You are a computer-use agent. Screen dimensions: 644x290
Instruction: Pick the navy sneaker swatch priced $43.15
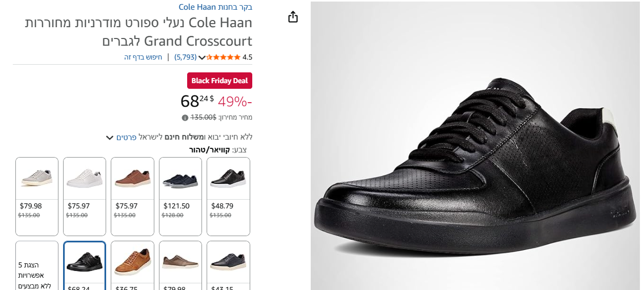228,264
